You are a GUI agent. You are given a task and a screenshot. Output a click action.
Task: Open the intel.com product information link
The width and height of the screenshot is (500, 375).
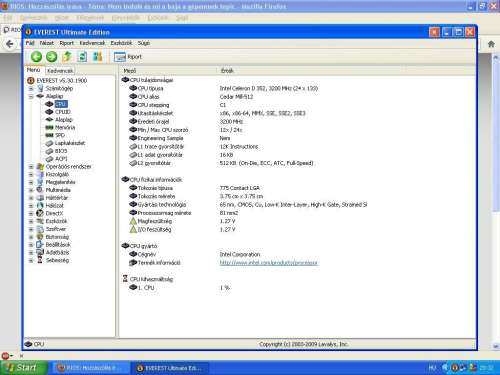tap(268, 263)
